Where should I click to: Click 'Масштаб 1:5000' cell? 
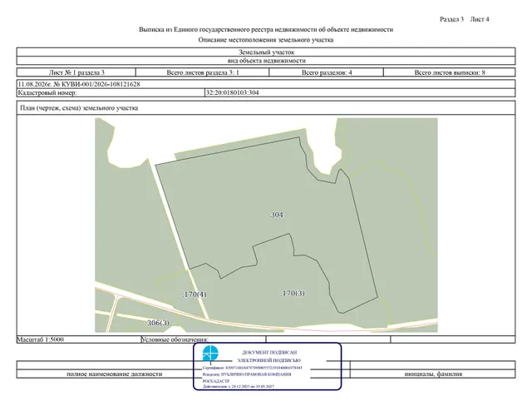tap(79, 339)
